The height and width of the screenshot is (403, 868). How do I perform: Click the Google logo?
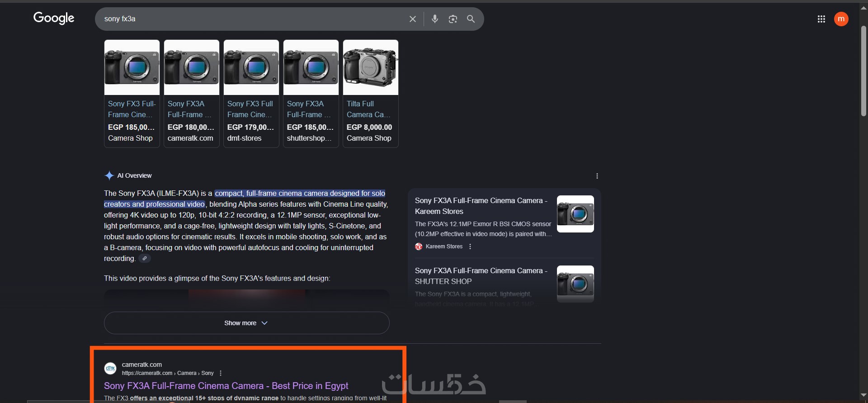coord(54,18)
